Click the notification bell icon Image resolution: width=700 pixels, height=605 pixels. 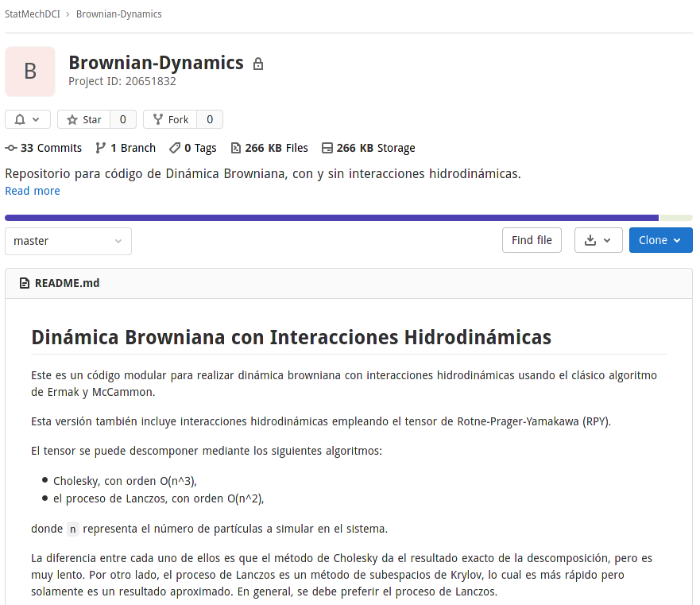point(20,119)
